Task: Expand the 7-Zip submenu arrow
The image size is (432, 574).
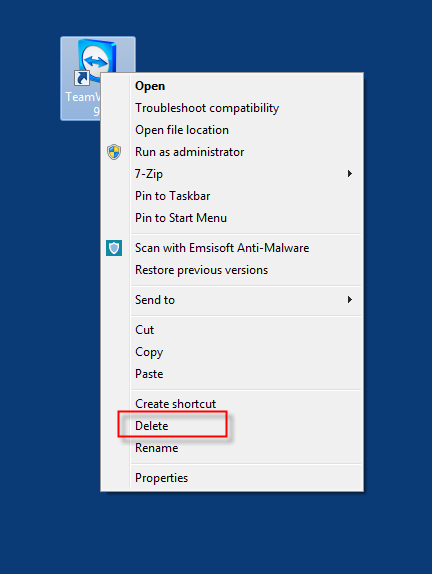Action: pos(350,174)
